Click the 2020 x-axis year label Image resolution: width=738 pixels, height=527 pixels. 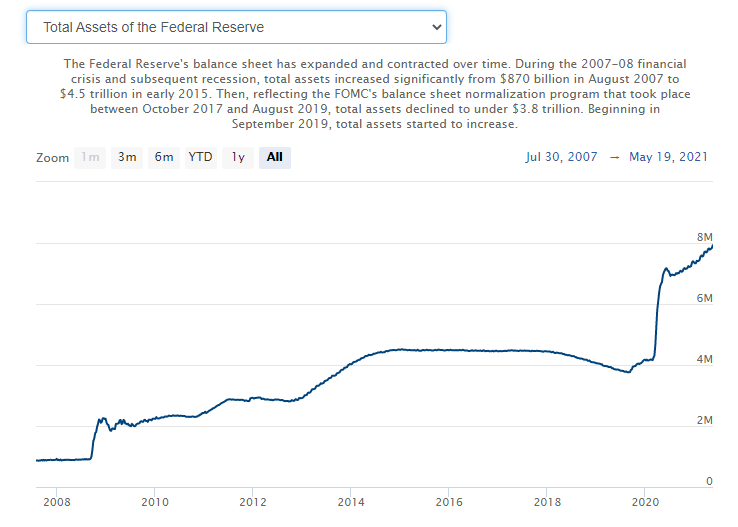(x=645, y=501)
